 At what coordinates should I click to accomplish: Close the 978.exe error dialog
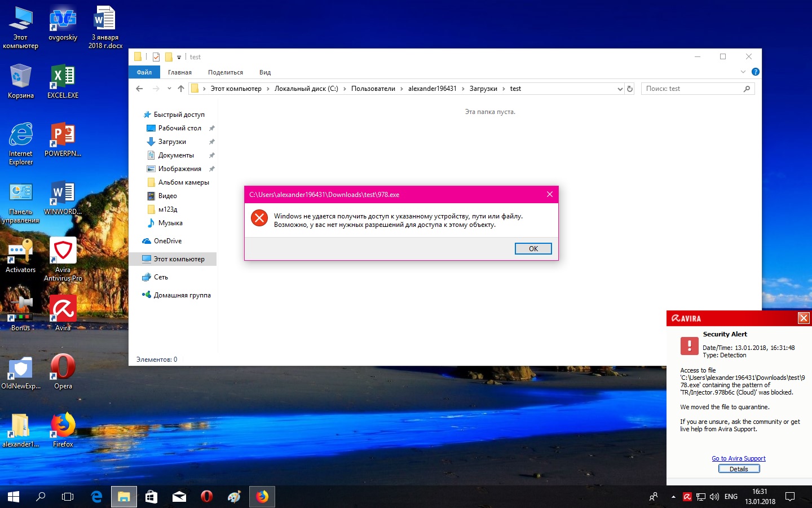(550, 194)
